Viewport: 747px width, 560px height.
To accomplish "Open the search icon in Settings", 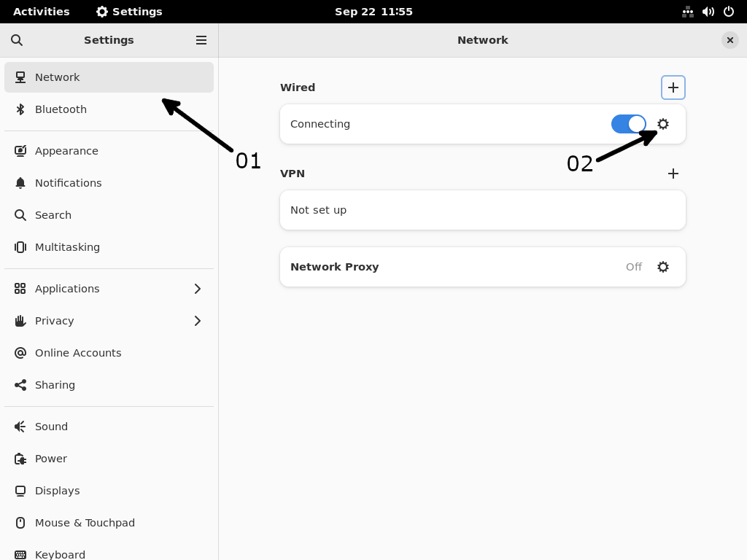I will click(x=16, y=40).
